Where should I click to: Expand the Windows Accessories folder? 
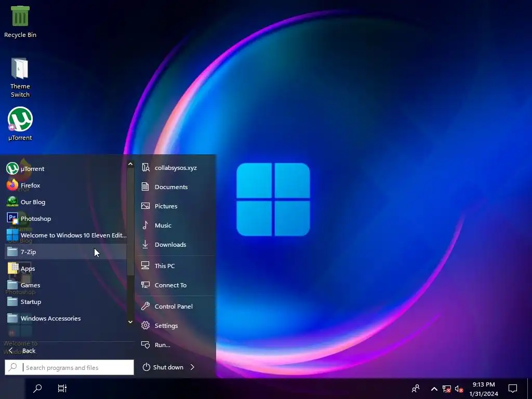pyautogui.click(x=65, y=318)
